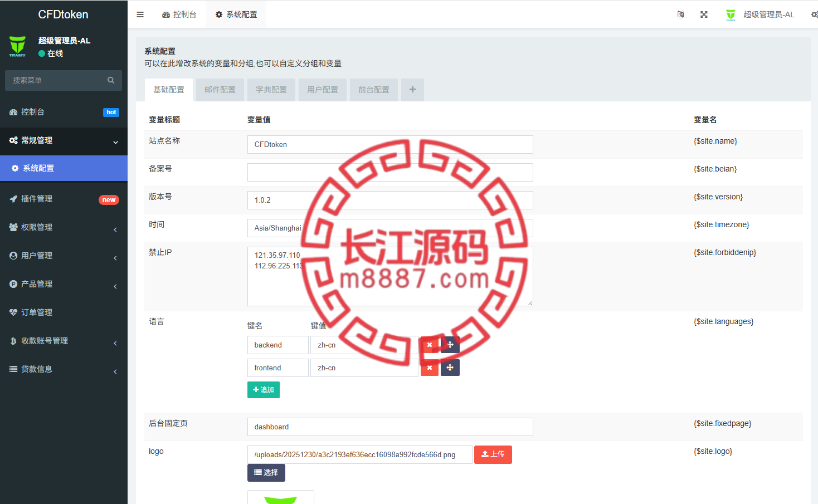This screenshot has height=504, width=818.
Task: Click the heartbeat icon beside 订单管理
Action: tap(13, 312)
